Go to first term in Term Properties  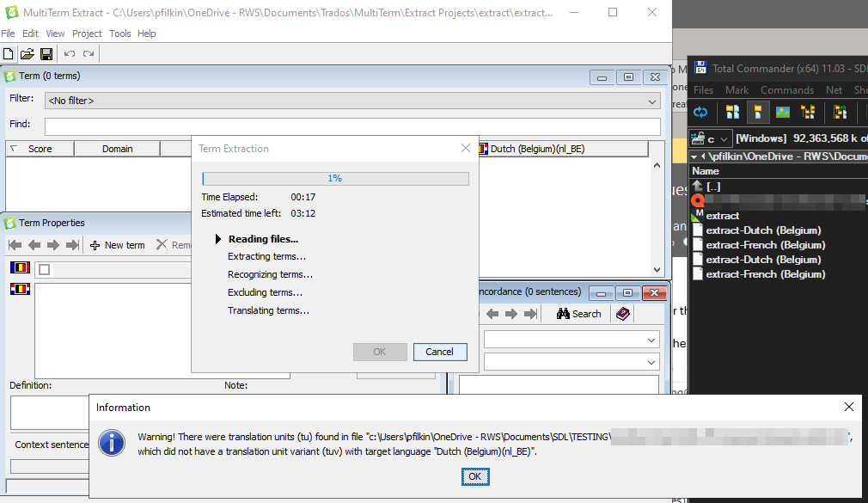[x=15, y=245]
